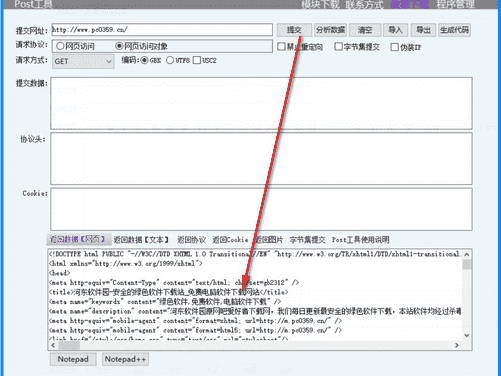Click 模块下载 in the title bar

(320, 4)
